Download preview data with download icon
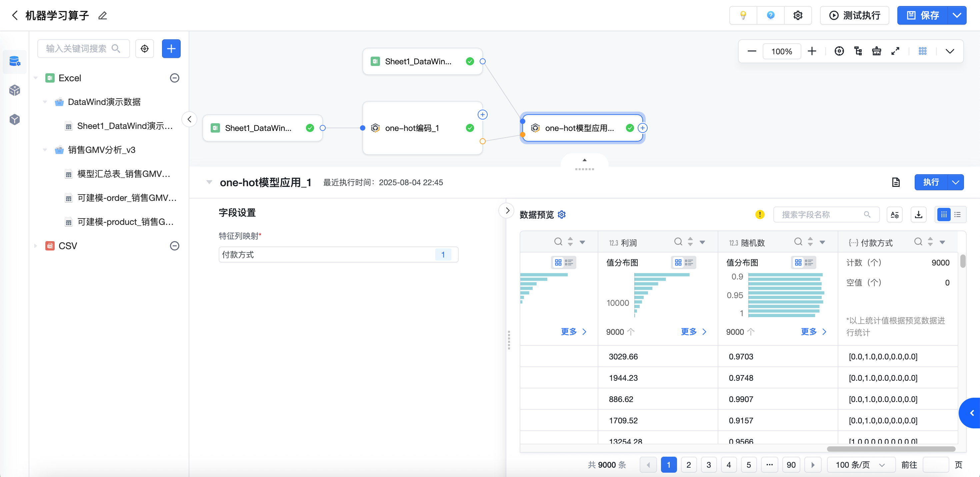Image resolution: width=980 pixels, height=477 pixels. (918, 215)
